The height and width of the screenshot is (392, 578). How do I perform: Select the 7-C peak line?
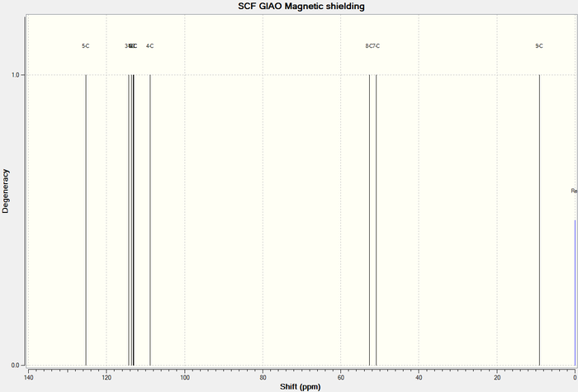[x=376, y=220]
